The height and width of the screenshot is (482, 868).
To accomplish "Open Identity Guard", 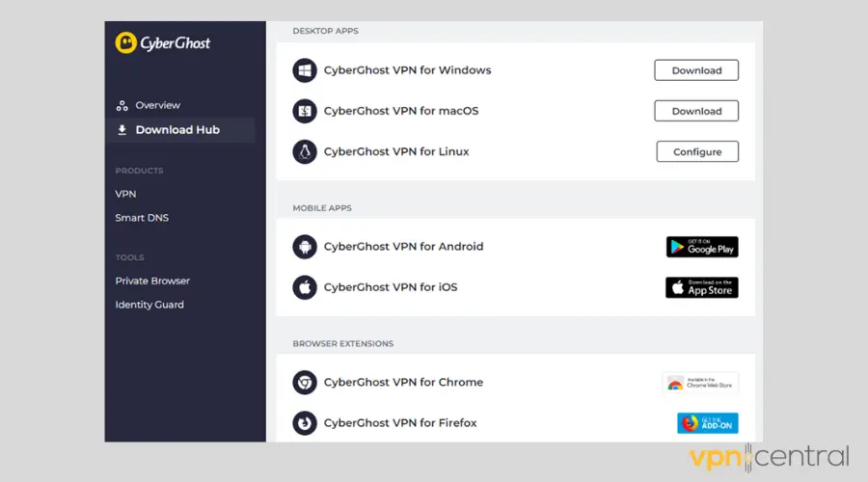I will (149, 305).
